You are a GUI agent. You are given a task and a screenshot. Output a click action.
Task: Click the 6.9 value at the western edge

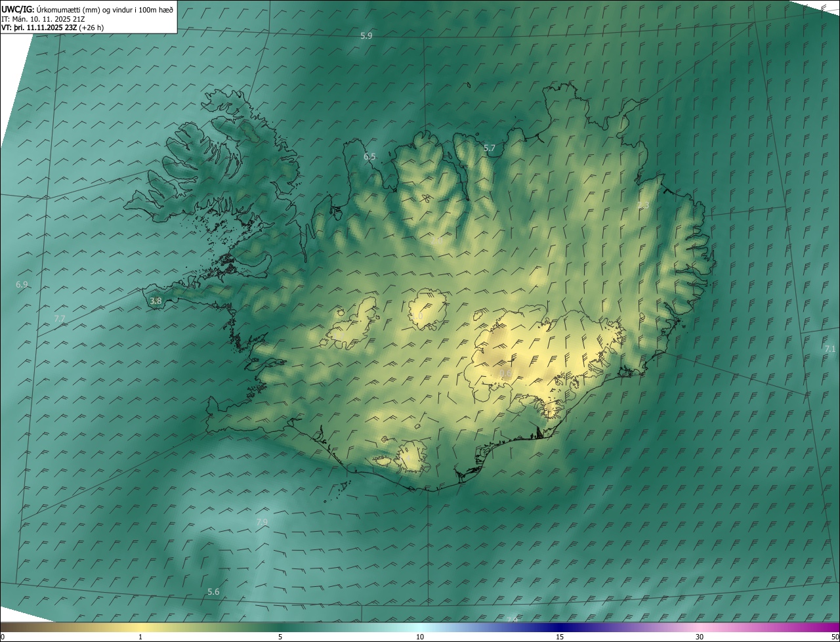coord(22,285)
